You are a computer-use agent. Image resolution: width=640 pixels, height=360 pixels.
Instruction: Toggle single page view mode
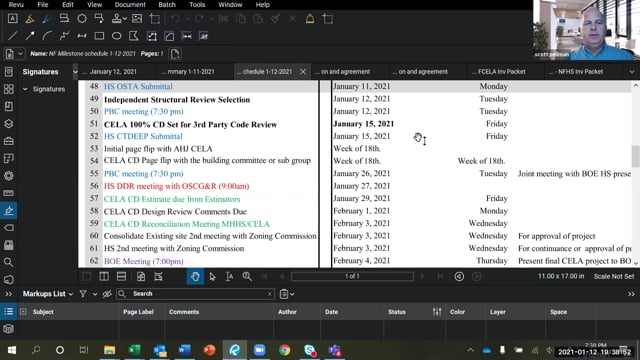click(87, 277)
